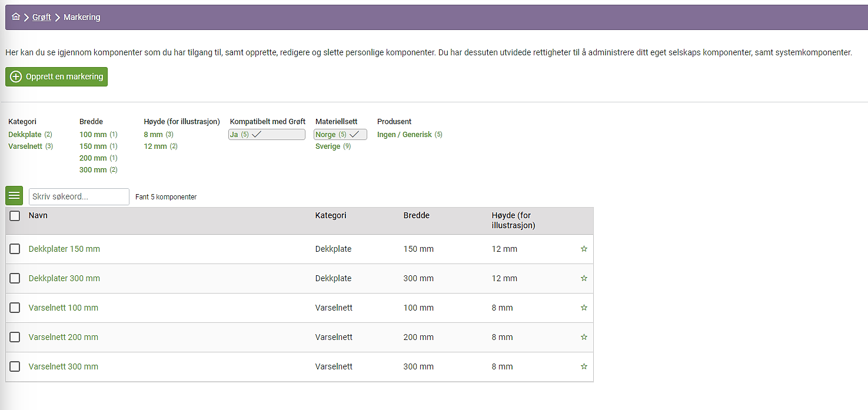
Task: Star the Varselnett 100 mm row
Action: tap(584, 308)
